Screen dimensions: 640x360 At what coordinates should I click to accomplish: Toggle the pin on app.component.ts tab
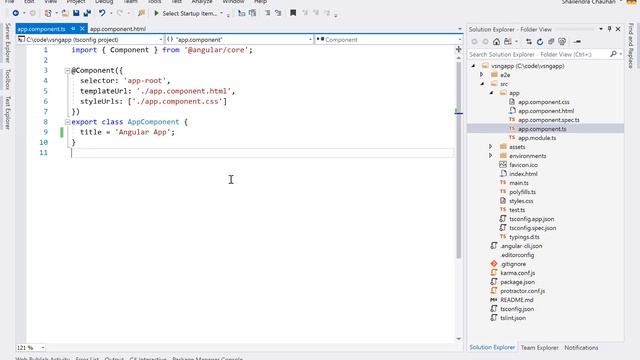click(x=73, y=29)
